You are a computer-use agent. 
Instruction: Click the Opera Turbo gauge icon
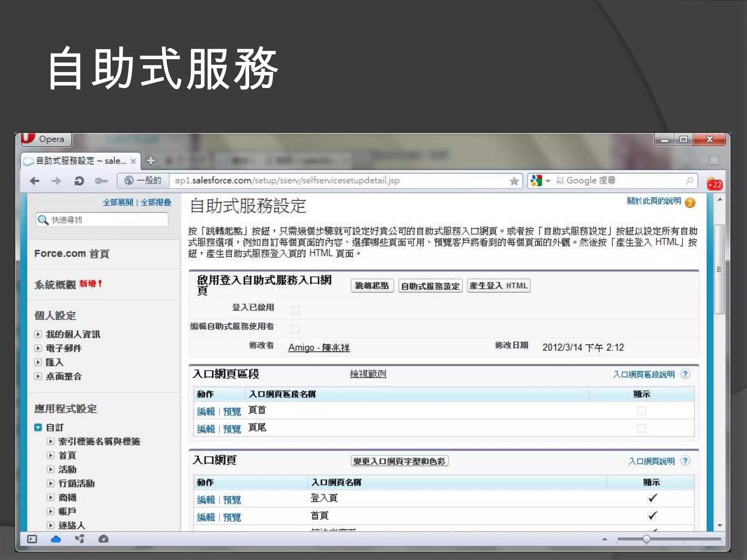pos(104,539)
